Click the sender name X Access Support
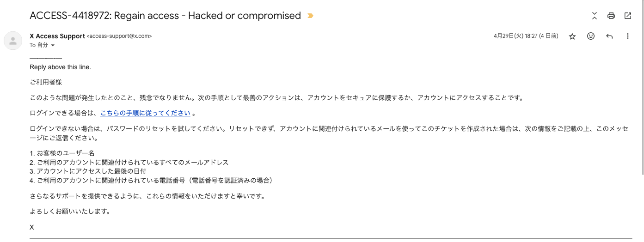The height and width of the screenshot is (242, 644). [x=57, y=36]
